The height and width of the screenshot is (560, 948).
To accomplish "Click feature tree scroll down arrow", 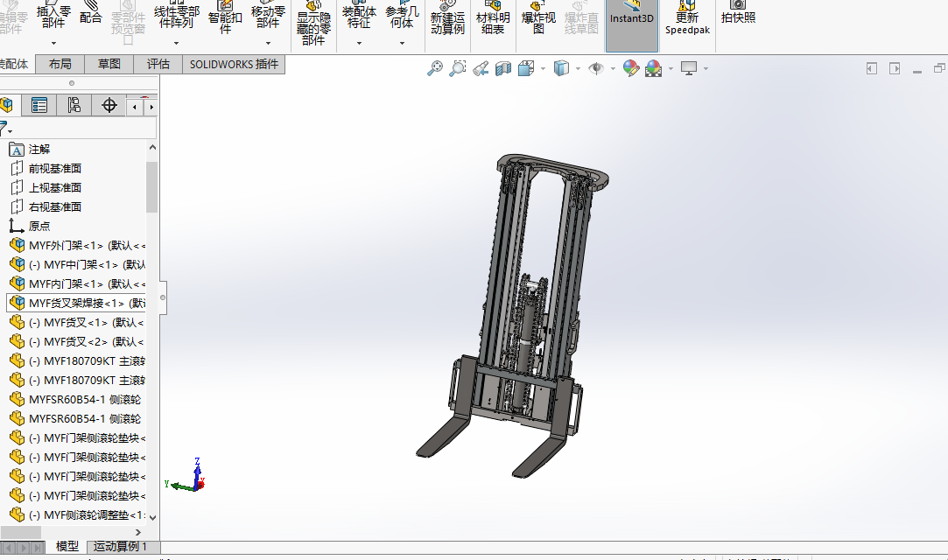I will (x=152, y=518).
